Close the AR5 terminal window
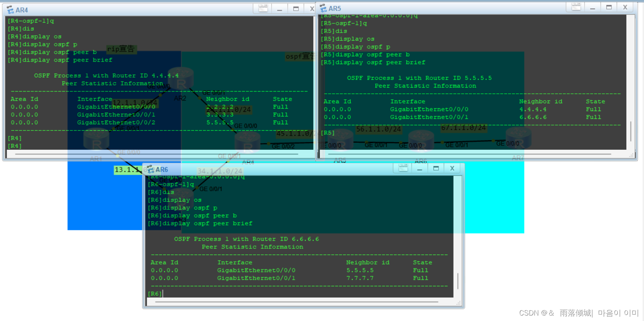 pos(625,7)
